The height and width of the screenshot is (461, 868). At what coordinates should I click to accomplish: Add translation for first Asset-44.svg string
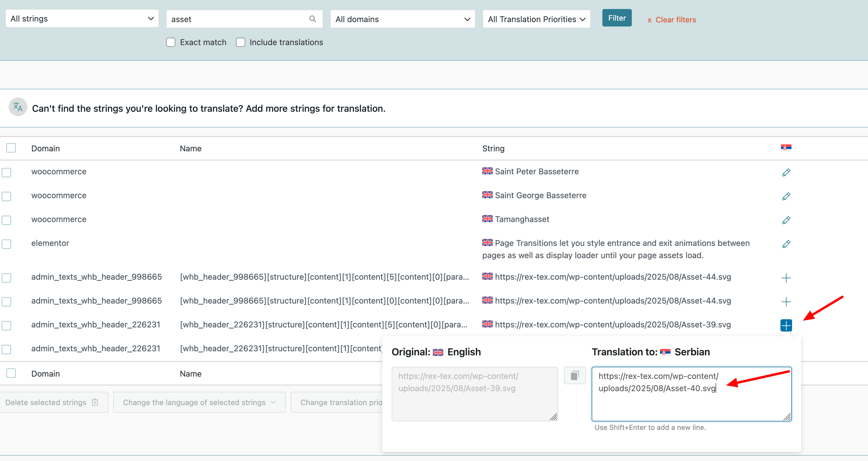pos(786,278)
